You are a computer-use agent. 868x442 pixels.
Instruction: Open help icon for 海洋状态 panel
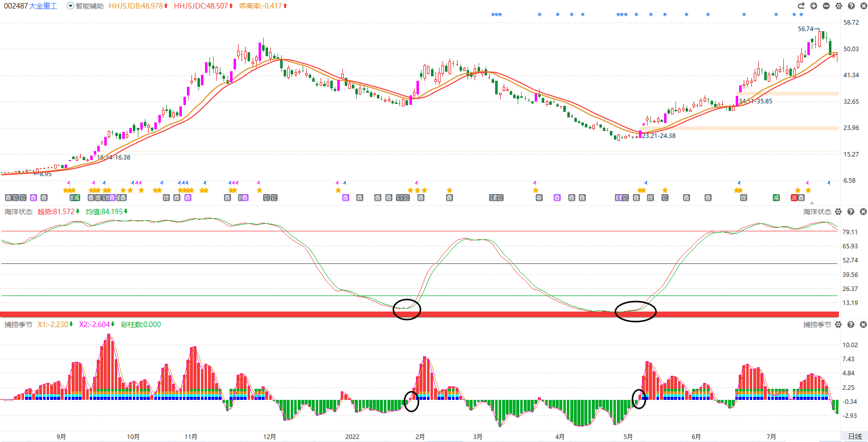tap(850, 212)
